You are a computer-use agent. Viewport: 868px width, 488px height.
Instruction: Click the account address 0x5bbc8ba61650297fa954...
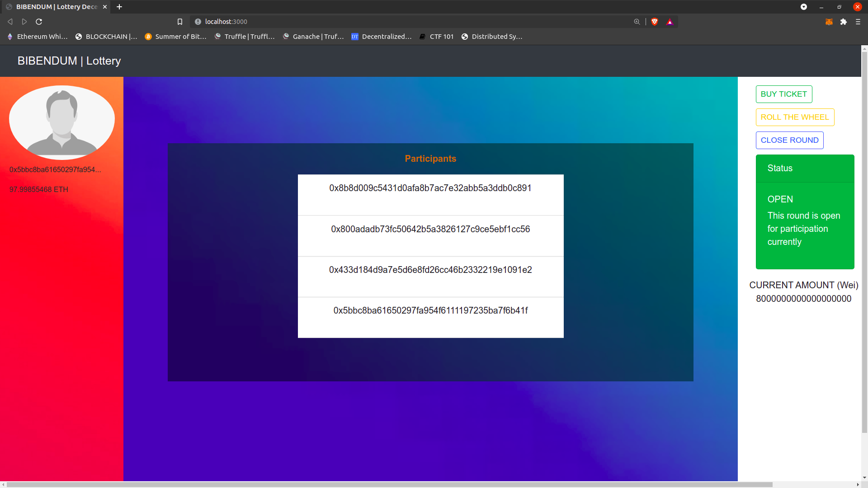pos(55,170)
